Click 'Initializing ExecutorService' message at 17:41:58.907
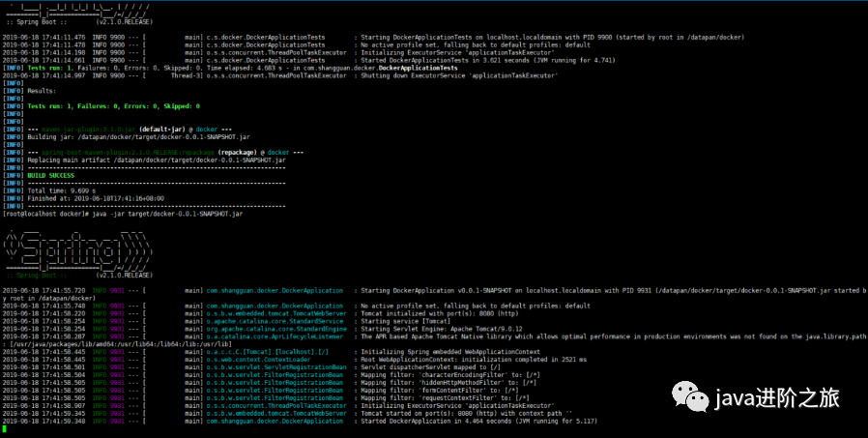Screen dimensions: 868x438 [x=457, y=405]
